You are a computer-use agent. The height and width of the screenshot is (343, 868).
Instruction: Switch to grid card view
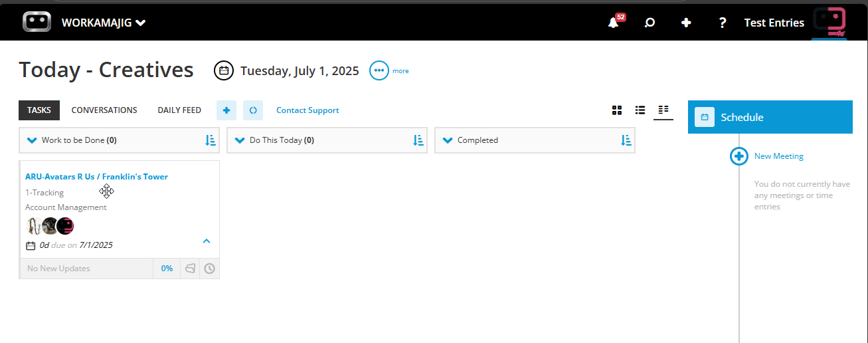[x=617, y=110]
